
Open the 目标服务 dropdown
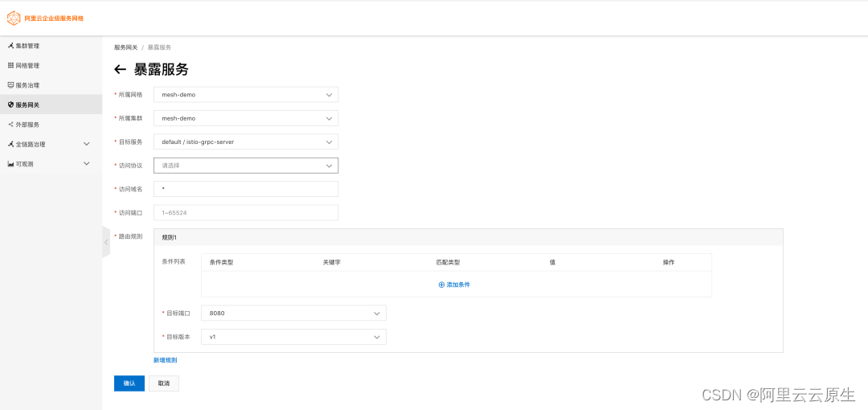246,141
